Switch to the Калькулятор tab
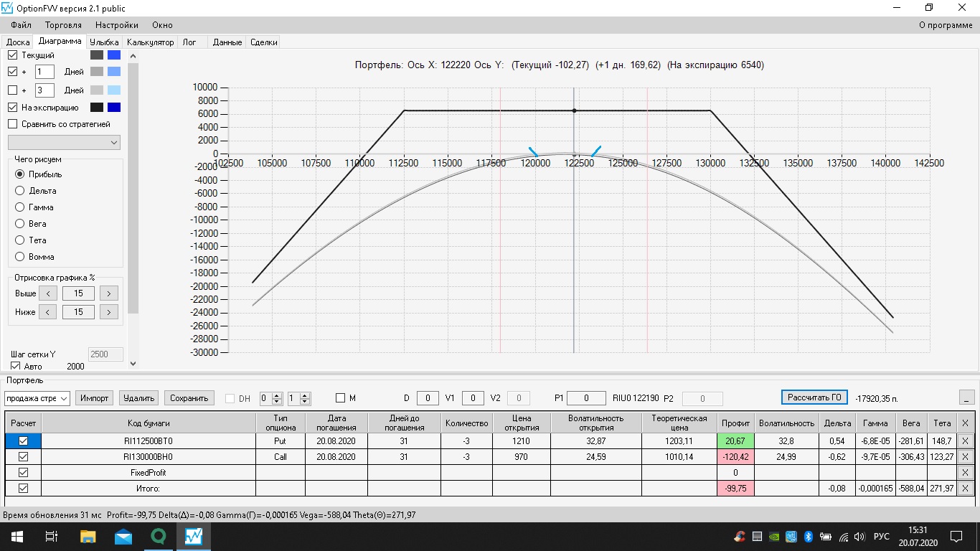Screen dimensions: 980x551 click(151, 42)
